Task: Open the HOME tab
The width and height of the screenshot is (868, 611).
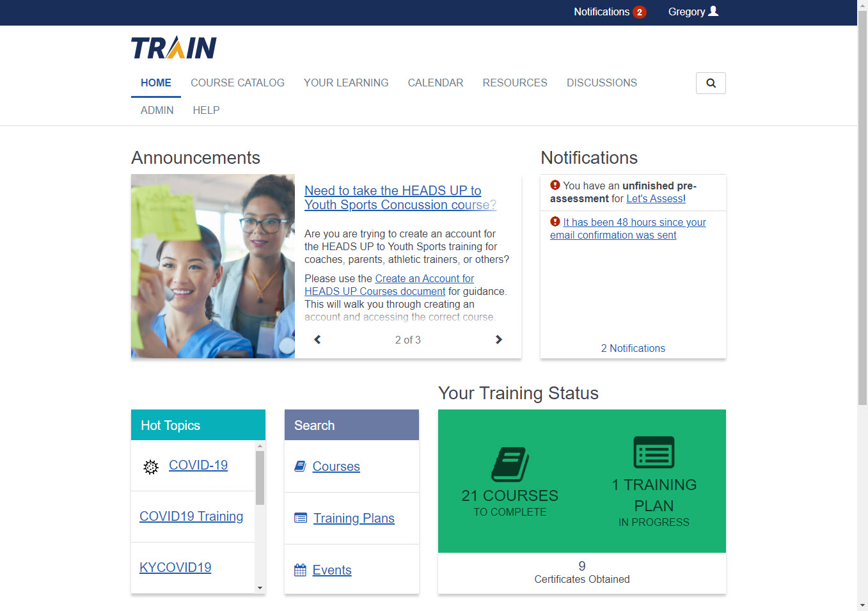Action: pyautogui.click(x=156, y=83)
